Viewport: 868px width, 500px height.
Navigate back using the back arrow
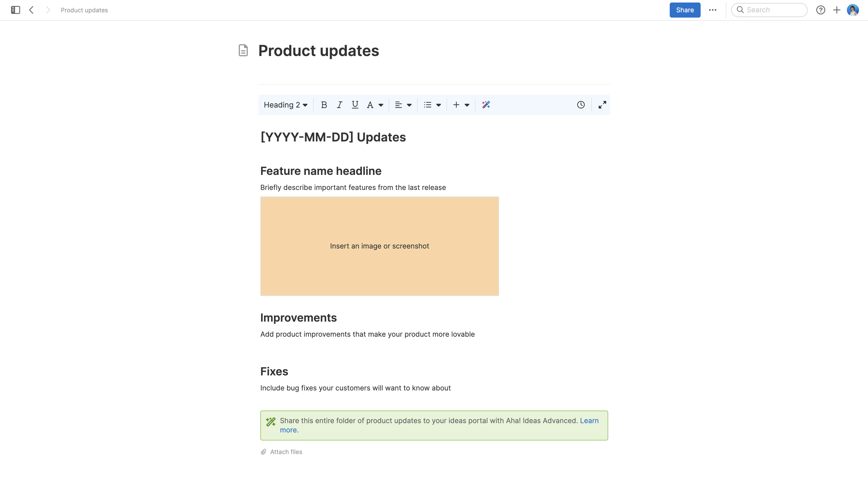[32, 10]
